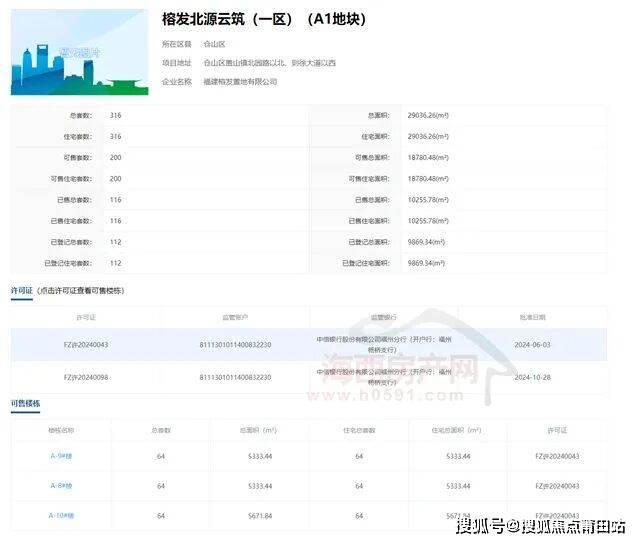
Task: Open building A-8#楼 link
Action: [x=62, y=486]
